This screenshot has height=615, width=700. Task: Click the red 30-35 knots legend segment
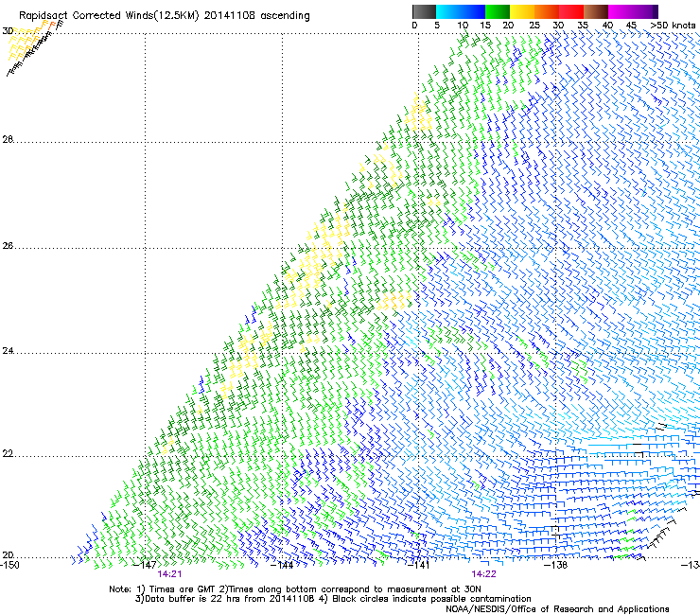coord(571,11)
